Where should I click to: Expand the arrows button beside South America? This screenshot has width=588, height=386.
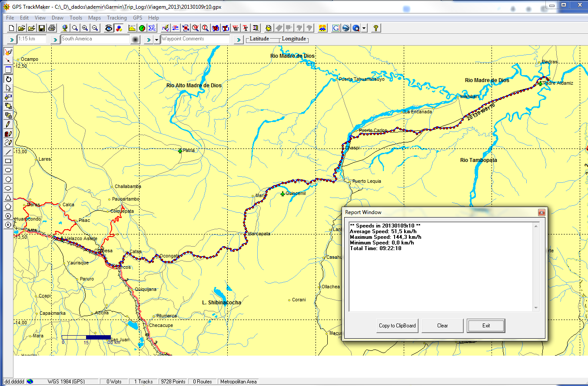click(x=55, y=40)
